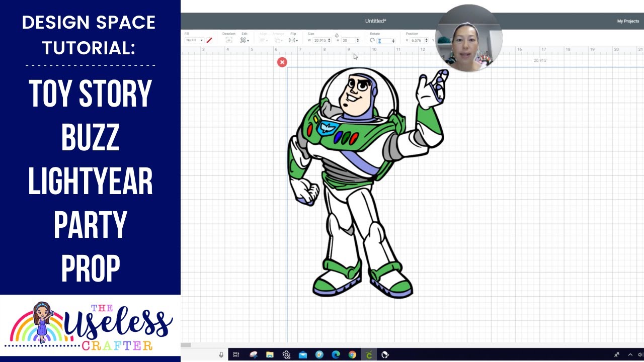Click the People icon in system tray

pyautogui.click(x=617, y=354)
